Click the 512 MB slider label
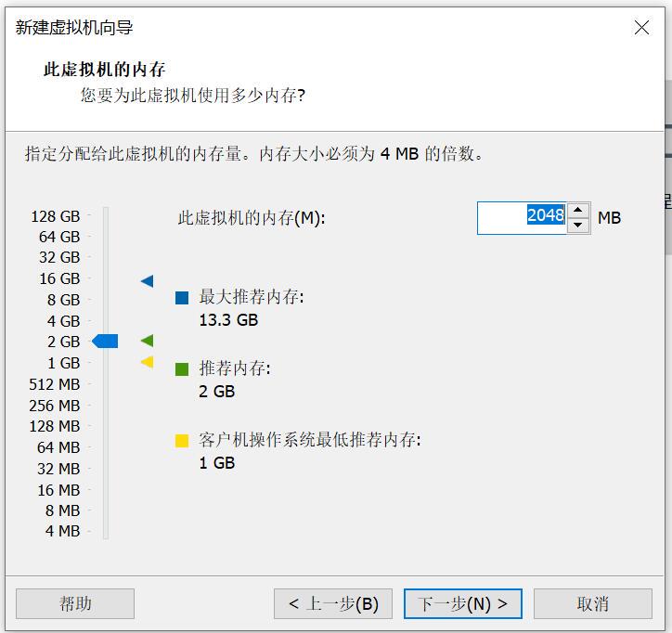The height and width of the screenshot is (633, 672). [x=55, y=384]
